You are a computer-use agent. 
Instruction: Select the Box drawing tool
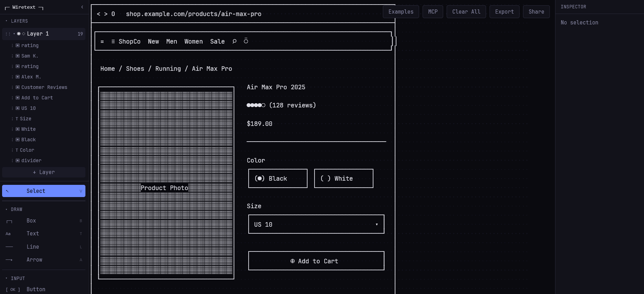click(31, 221)
